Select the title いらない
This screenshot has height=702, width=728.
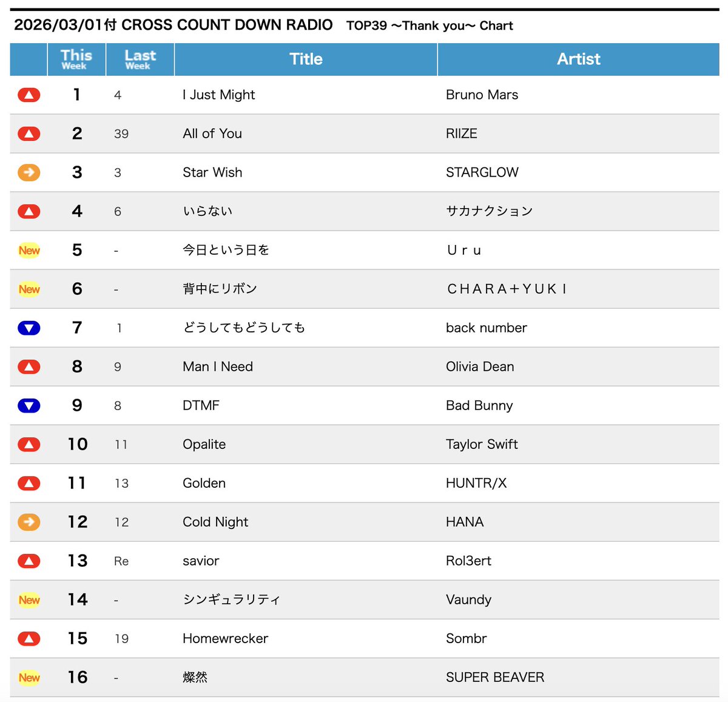(x=207, y=211)
